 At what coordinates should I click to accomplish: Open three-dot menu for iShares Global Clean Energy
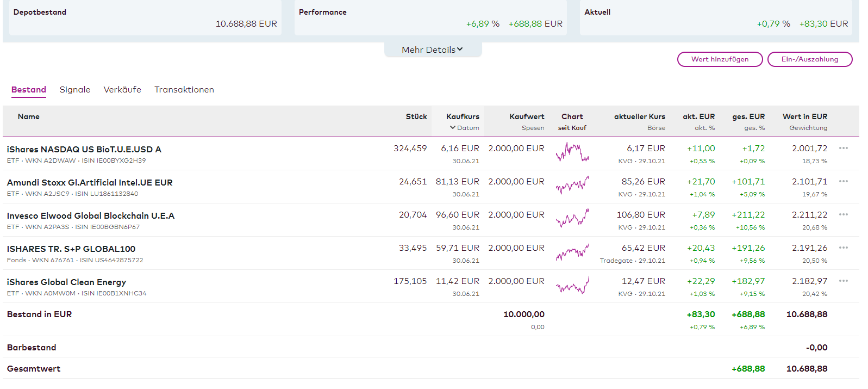(843, 281)
